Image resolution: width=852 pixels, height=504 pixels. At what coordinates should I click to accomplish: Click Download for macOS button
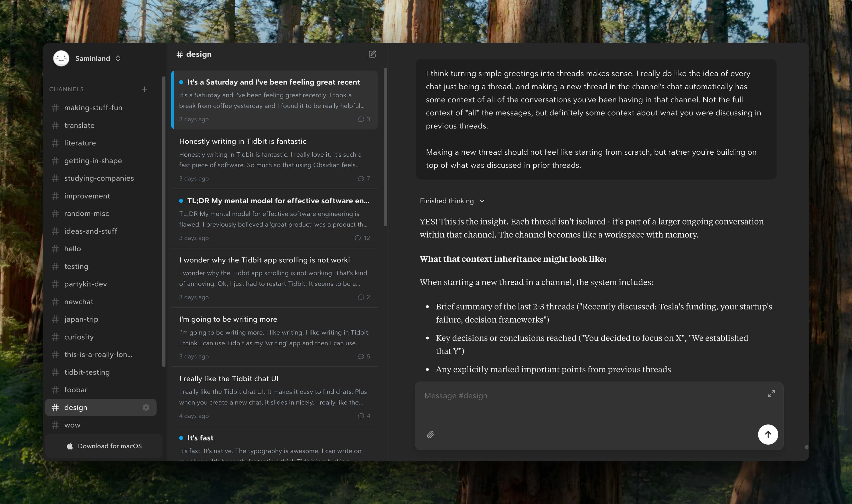coord(104,446)
